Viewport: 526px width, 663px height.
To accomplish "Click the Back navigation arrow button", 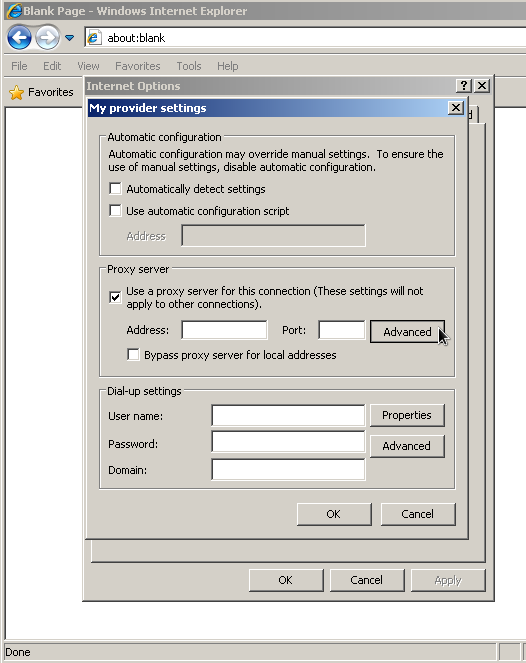I will pos(19,38).
